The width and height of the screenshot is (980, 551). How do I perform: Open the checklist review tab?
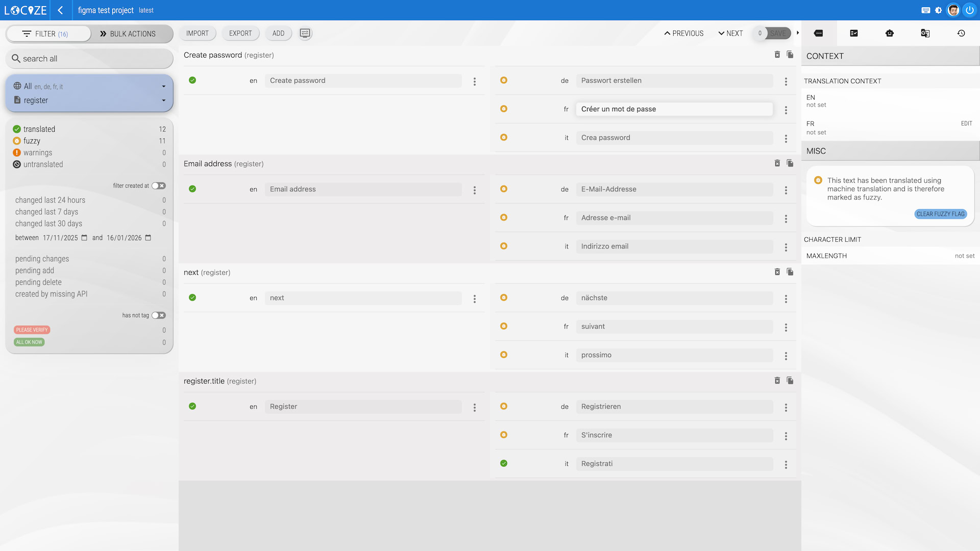pyautogui.click(x=854, y=33)
